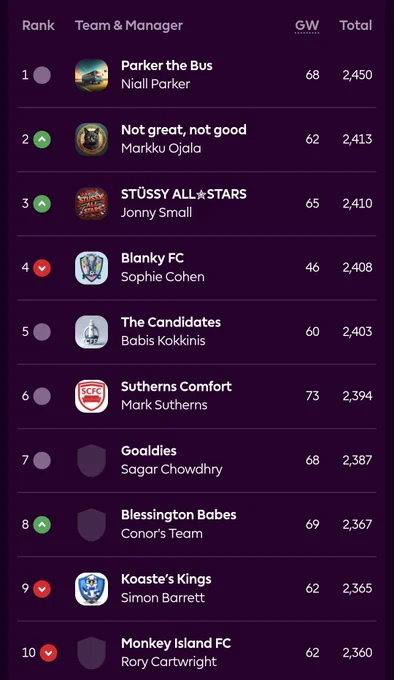Click red down arrow beside rank 4
The height and width of the screenshot is (680, 394).
click(x=42, y=268)
